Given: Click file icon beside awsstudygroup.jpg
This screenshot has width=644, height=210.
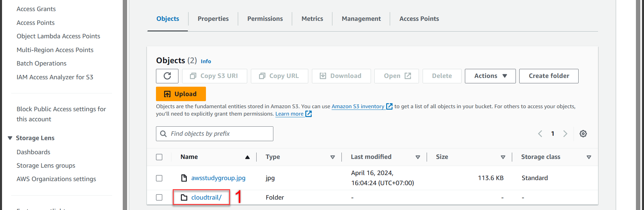Looking at the screenshot, I should (x=184, y=178).
